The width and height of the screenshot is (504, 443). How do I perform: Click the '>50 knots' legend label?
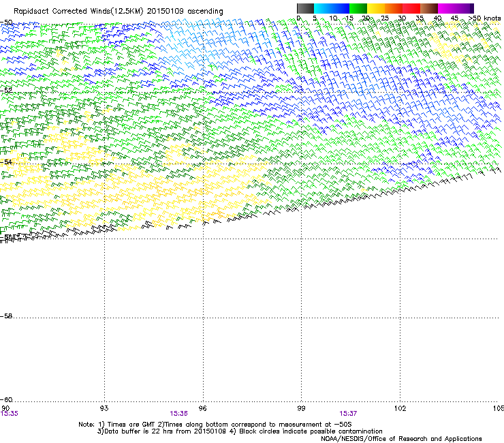tap(484, 18)
